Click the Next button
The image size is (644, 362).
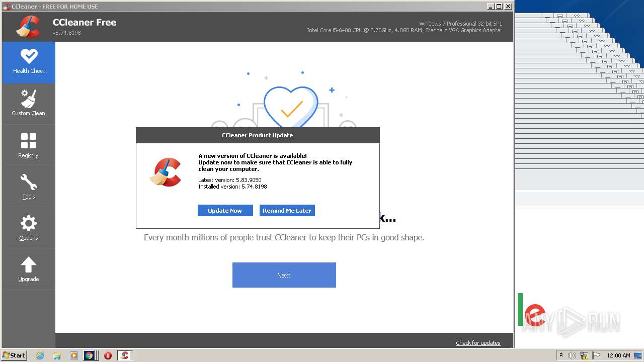tap(284, 275)
